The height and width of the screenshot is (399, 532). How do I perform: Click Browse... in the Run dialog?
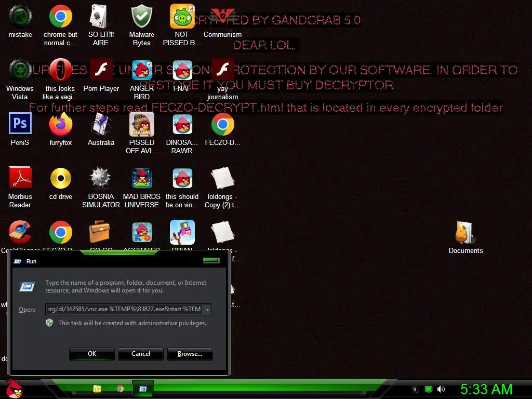tap(190, 354)
